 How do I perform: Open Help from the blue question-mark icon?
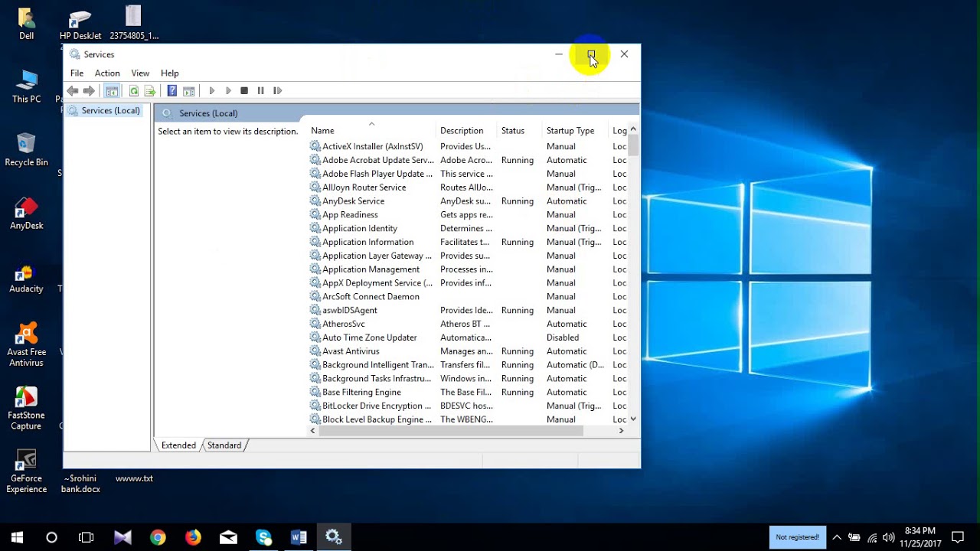172,91
